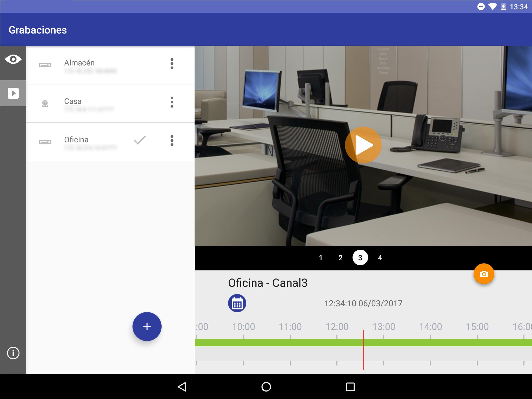Tap the Android back button

[x=182, y=387]
